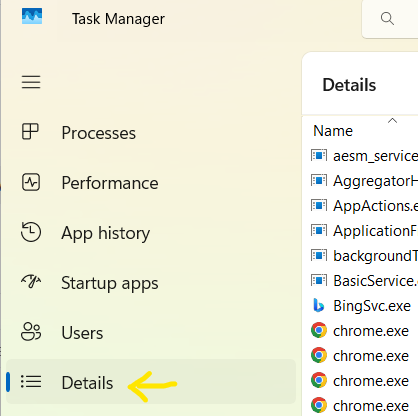
Task: Select the first chrome.exe process
Action: point(364,331)
